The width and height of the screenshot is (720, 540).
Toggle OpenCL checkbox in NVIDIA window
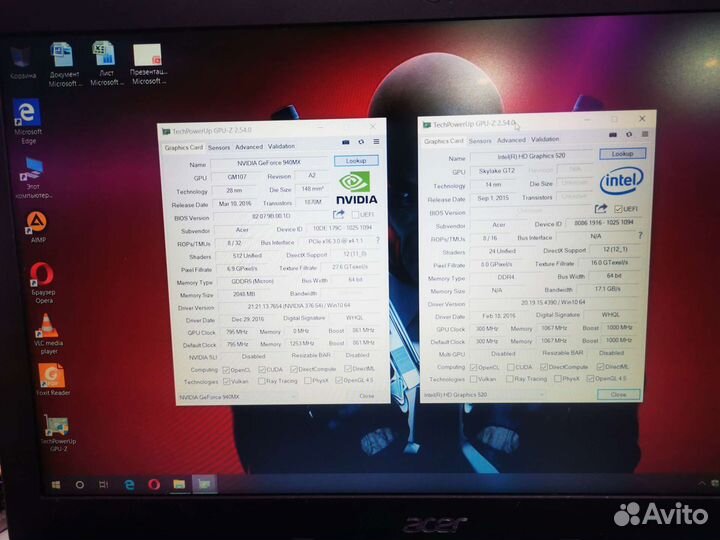pos(226,370)
